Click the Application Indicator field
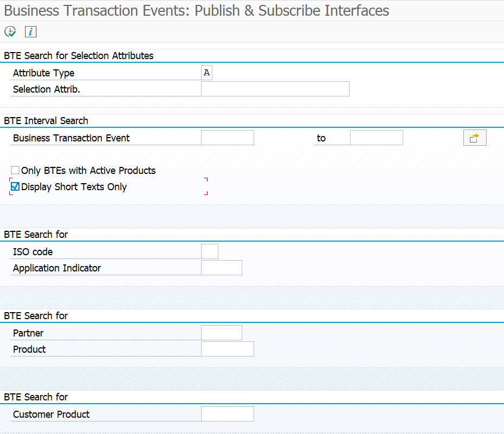Image resolution: width=504 pixels, height=434 pixels. 222,268
